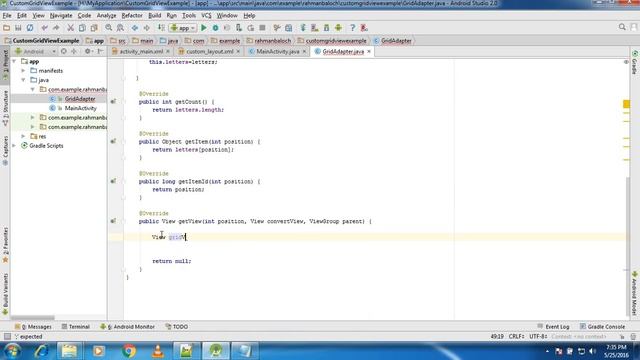The height and width of the screenshot is (360, 640).
Task: Open the Terminal tool window
Action: tap(76, 327)
